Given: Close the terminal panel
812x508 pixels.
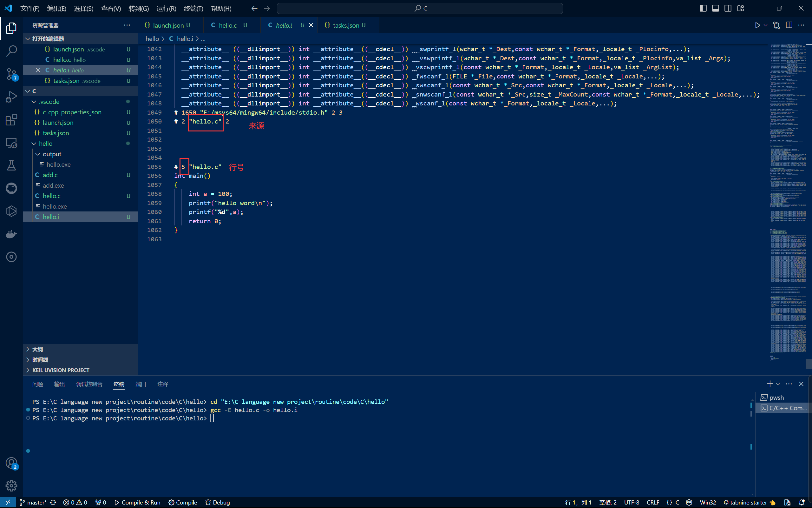Looking at the screenshot, I should tap(801, 384).
